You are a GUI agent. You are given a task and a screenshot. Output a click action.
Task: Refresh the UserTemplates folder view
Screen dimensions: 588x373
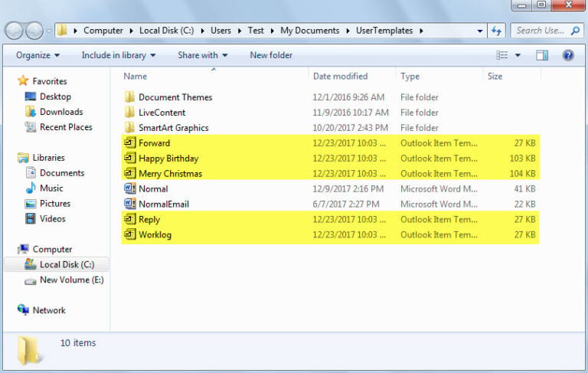click(x=496, y=31)
